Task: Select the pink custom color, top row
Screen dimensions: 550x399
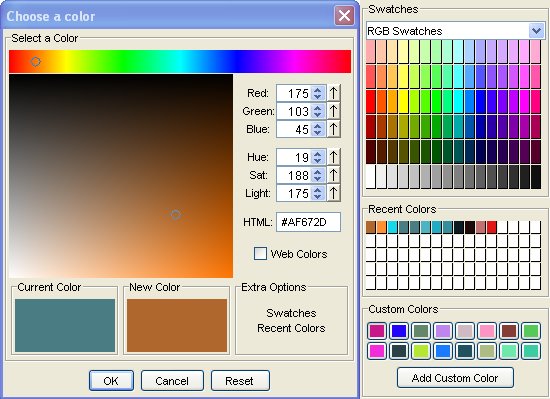Action: coord(487,331)
